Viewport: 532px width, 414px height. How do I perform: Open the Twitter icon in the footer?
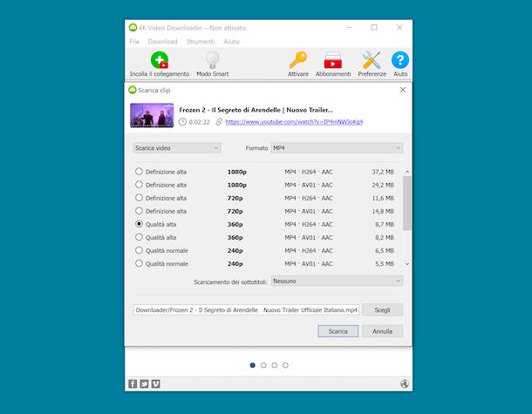click(x=144, y=383)
